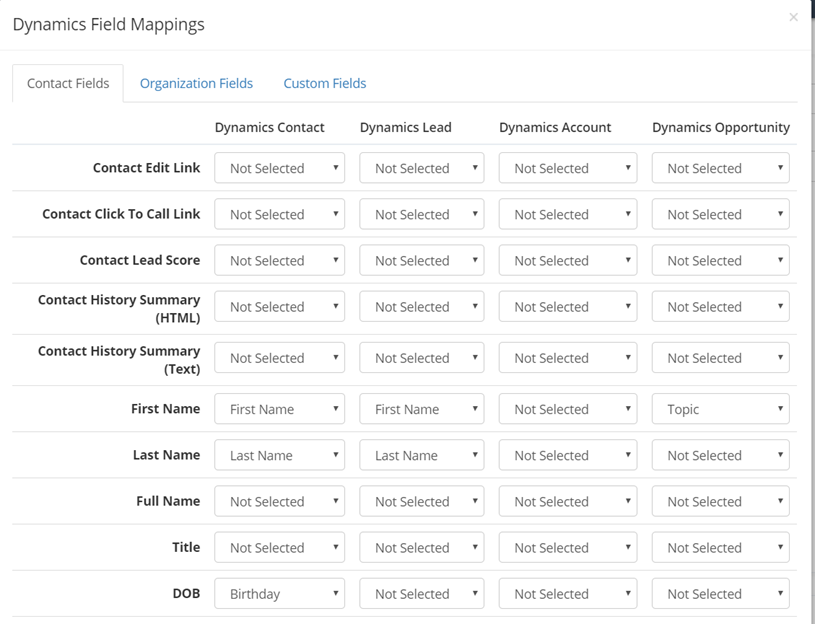Image resolution: width=815 pixels, height=624 pixels.
Task: Open Dynamics Lead dropdown for Contact Lead Score
Action: click(x=422, y=260)
